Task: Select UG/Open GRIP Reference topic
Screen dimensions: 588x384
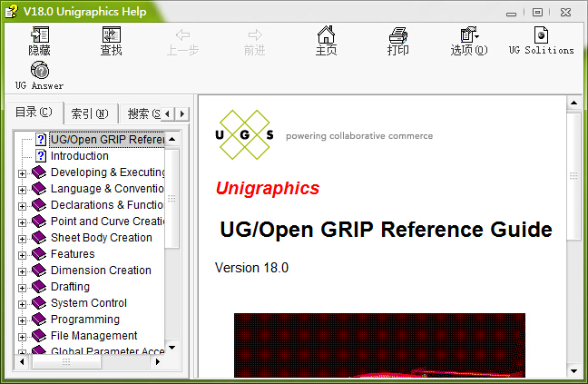Action: [x=107, y=140]
